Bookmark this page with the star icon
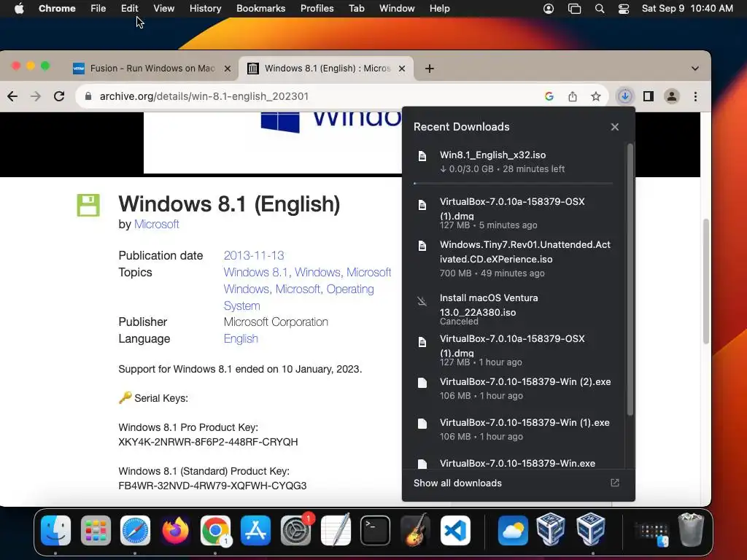747x560 pixels. pos(596,97)
